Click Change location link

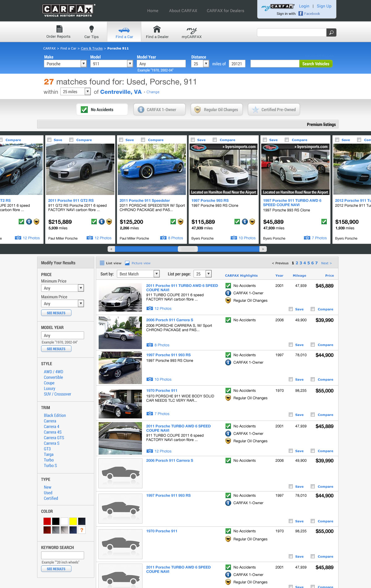coord(153,92)
